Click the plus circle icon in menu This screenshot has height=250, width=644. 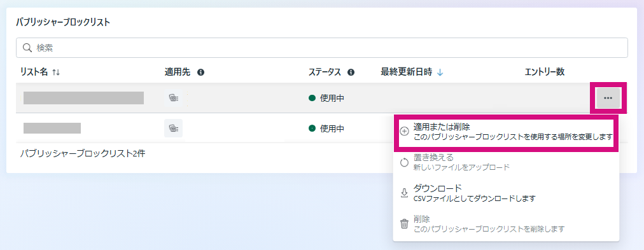pos(405,132)
